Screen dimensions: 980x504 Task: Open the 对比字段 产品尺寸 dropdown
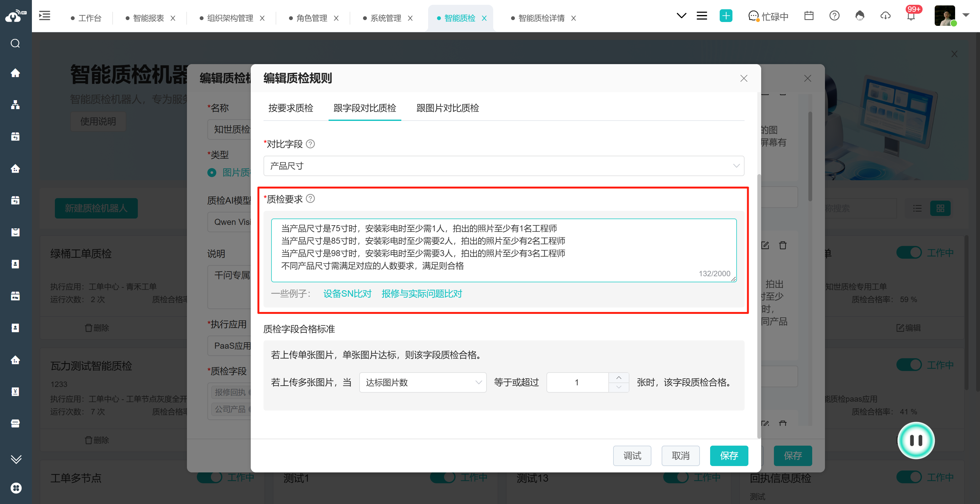504,166
